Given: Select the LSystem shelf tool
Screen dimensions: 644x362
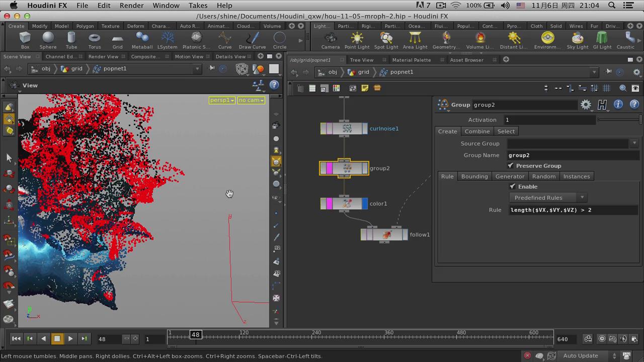Looking at the screenshot, I should 168,40.
